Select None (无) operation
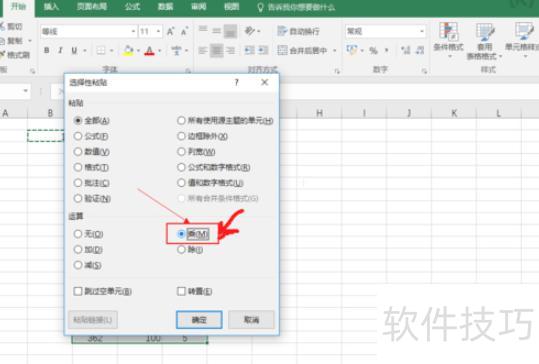The width and height of the screenshot is (539, 364). click(x=78, y=234)
